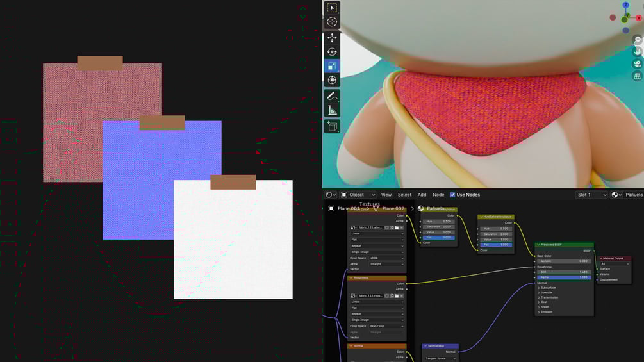Activate the Move tool
This screenshot has width=644, height=362.
[332, 38]
